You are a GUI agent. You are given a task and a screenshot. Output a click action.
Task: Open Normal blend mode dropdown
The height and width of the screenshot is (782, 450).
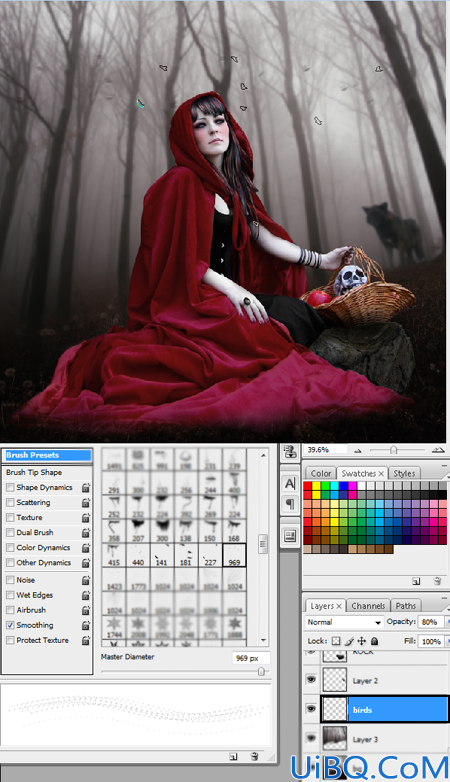pyautogui.click(x=344, y=622)
